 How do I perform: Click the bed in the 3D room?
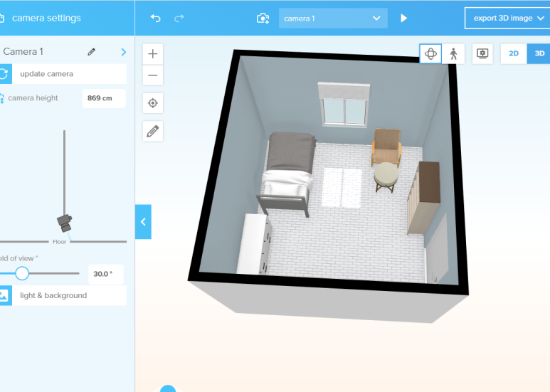click(x=287, y=171)
